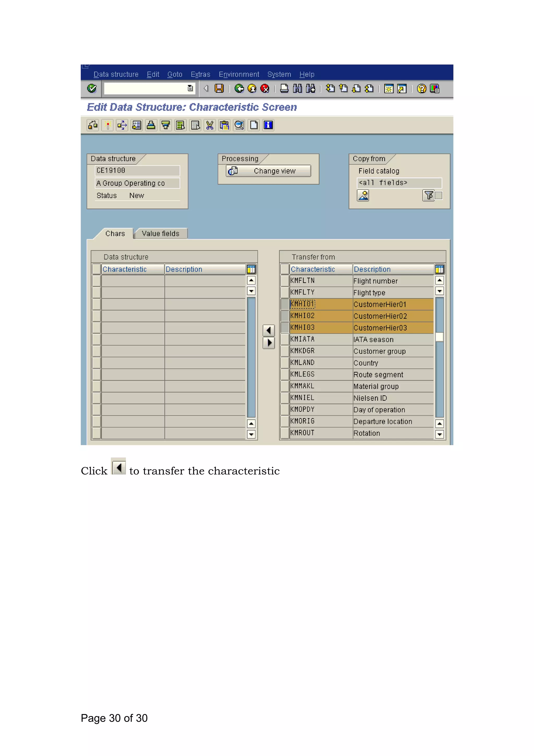This screenshot has width=534, height=756.
Task: Click the yellow Help question mark icon
Action: 421,89
